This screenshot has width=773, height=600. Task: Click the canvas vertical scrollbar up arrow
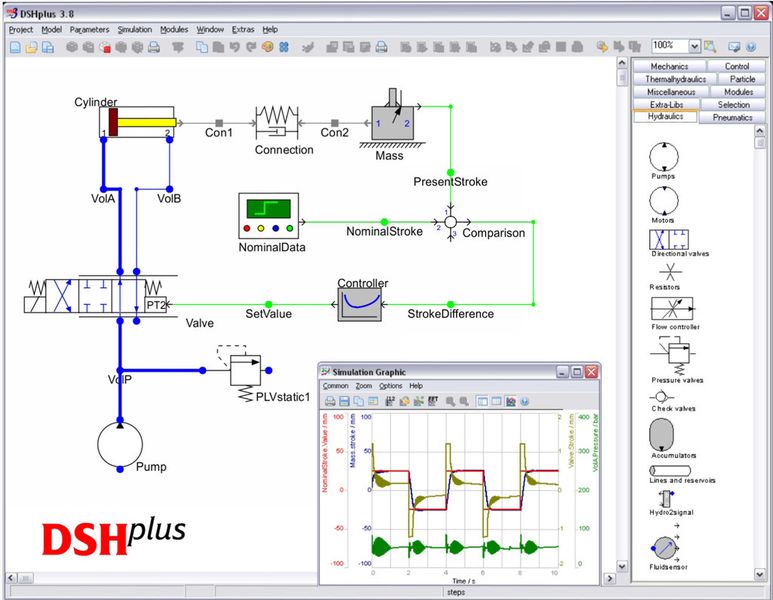pos(622,63)
